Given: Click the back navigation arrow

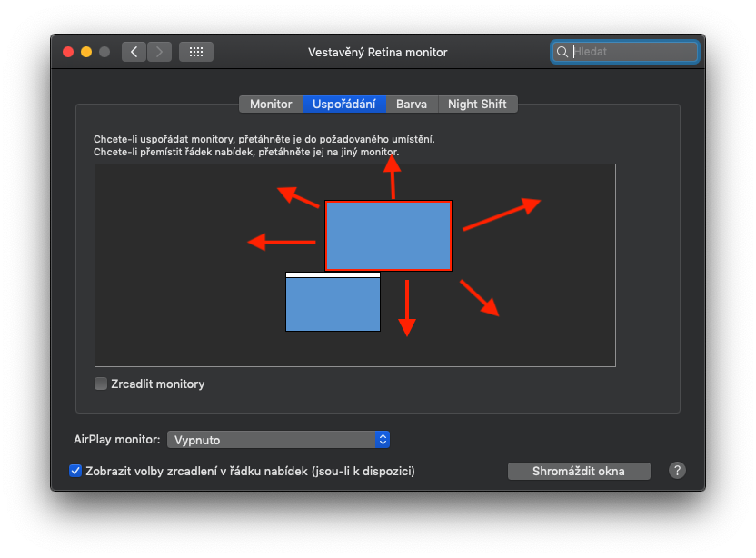Looking at the screenshot, I should (x=134, y=52).
